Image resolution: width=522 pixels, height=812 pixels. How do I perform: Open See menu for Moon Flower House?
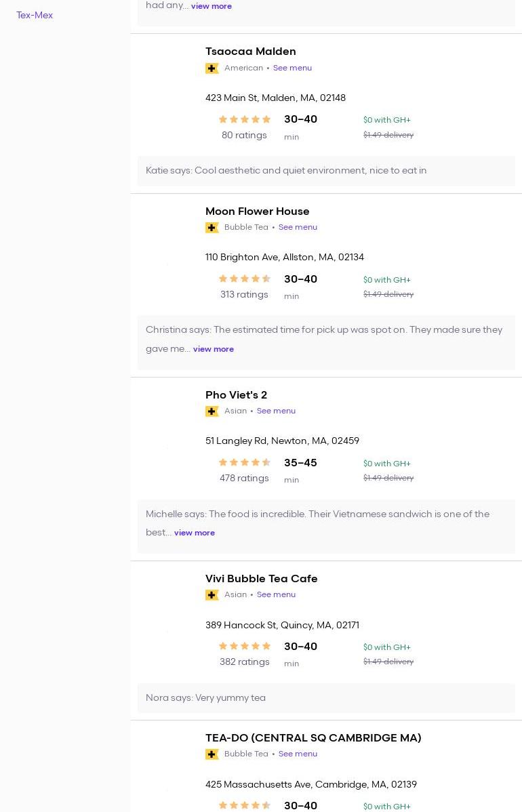tap(298, 227)
